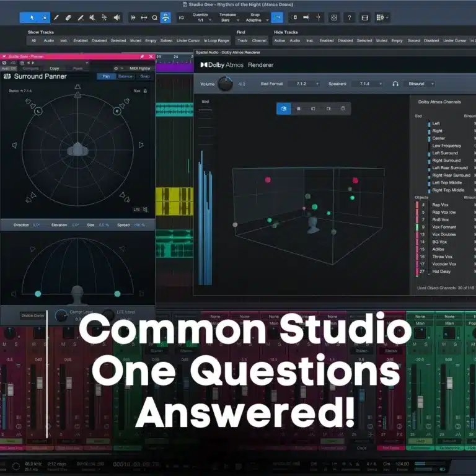
Task: Enable Pan mode in Surround Panner
Action: coord(106,76)
